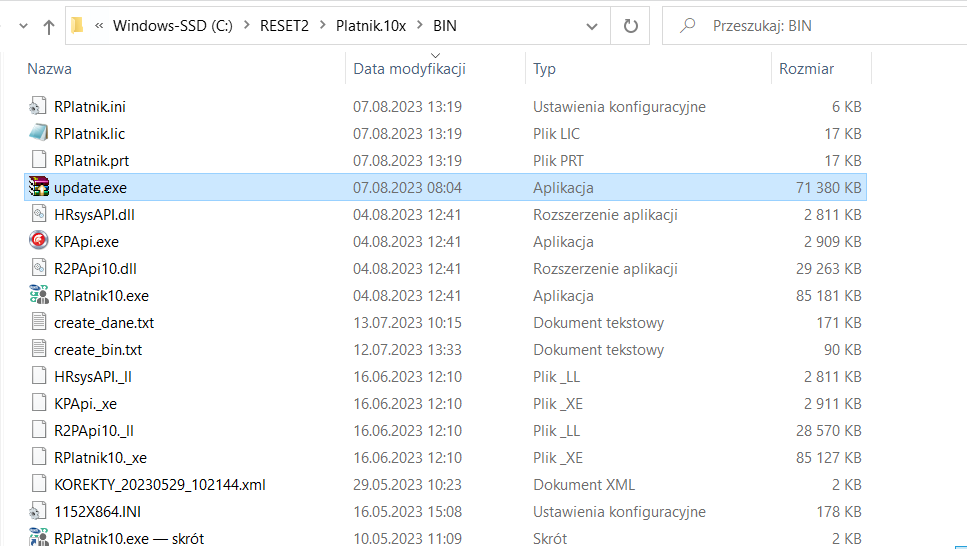The image size is (967, 549).
Task: Click the RPlatnik10.exe — skrót shortcut icon
Action: tap(38, 538)
